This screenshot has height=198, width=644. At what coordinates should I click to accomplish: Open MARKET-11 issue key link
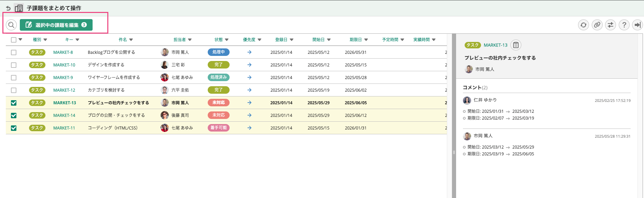[64, 128]
